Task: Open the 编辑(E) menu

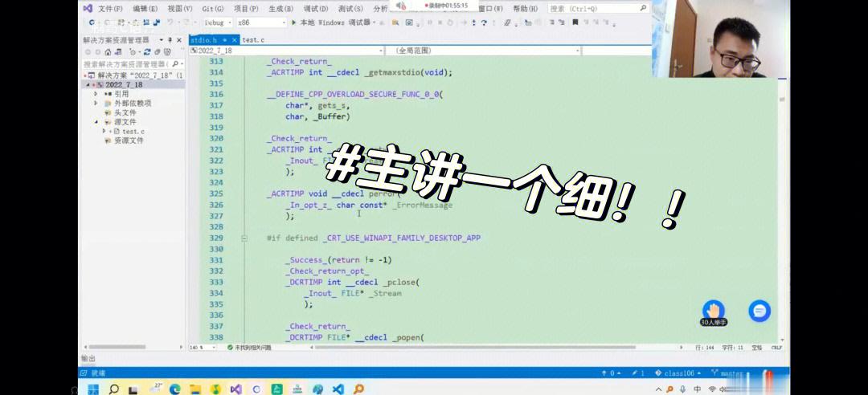Action: coord(145,8)
